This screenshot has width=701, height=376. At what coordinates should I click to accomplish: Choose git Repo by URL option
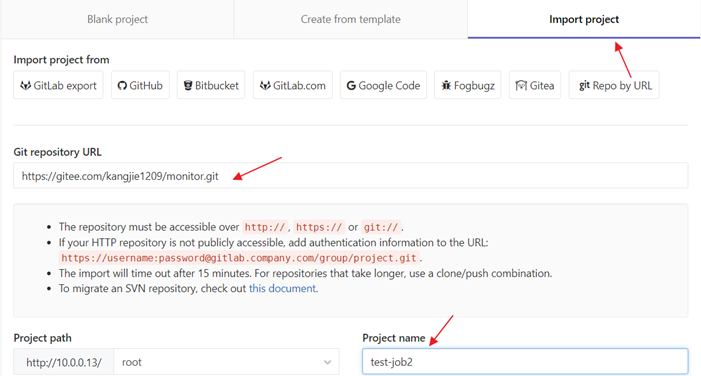(x=614, y=85)
